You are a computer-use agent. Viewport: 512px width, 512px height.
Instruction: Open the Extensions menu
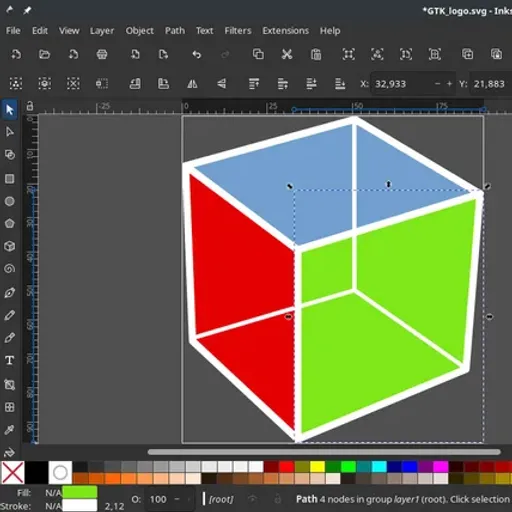(285, 31)
